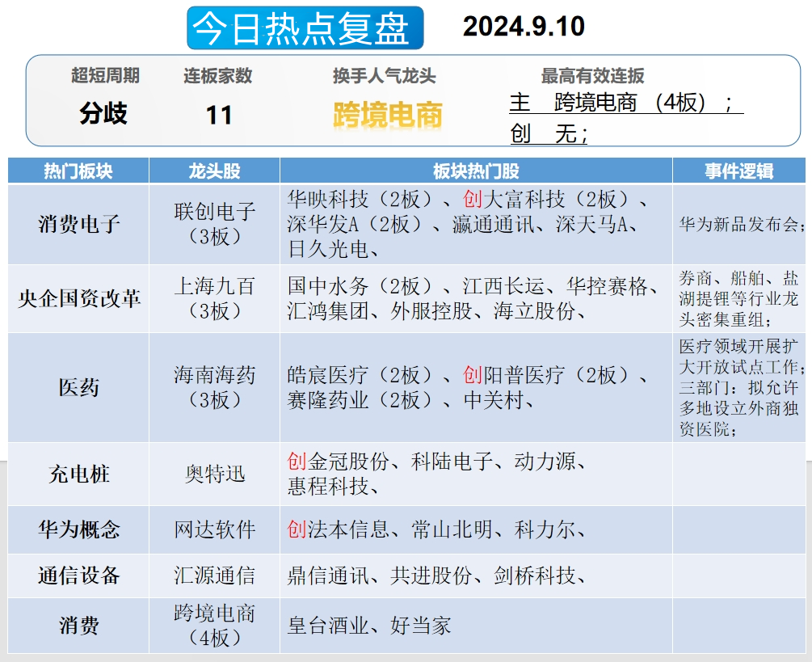Select the 最高有效连扳 label
Image resolution: width=812 pixels, height=662 pixels.
(592, 76)
